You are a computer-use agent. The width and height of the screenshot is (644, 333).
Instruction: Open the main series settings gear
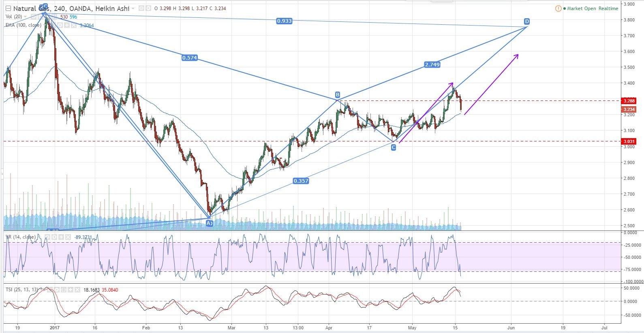click(147, 9)
